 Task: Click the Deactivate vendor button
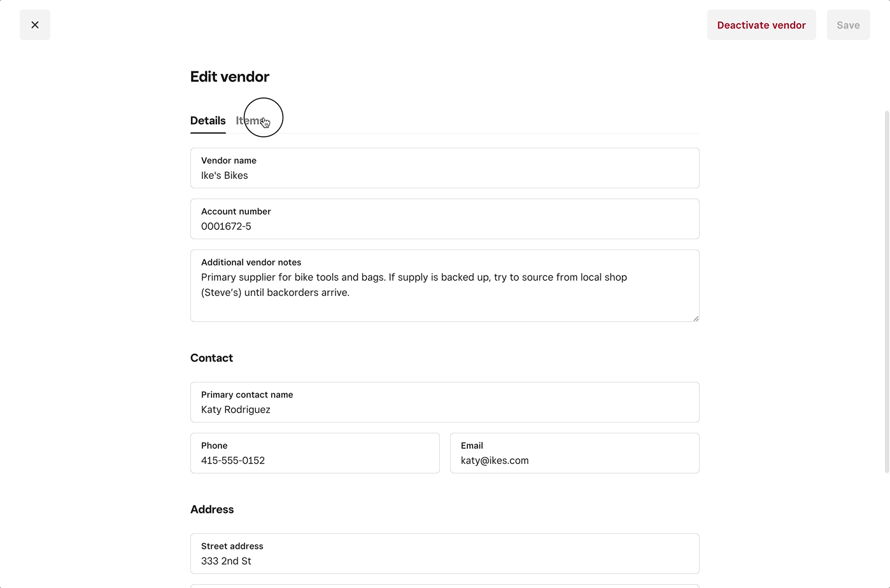coord(761,25)
